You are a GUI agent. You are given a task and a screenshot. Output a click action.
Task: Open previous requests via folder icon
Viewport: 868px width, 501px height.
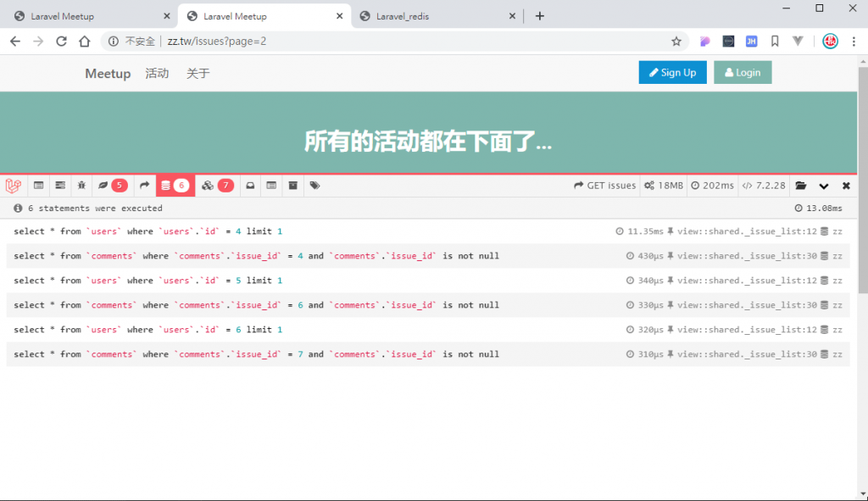[x=801, y=186]
